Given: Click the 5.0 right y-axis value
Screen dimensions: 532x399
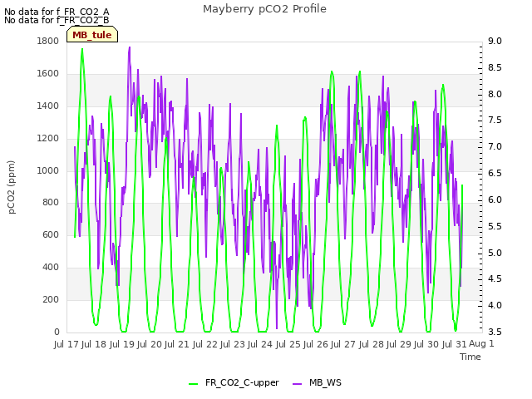Looking at the screenshot, I should pyautogui.click(x=495, y=253).
